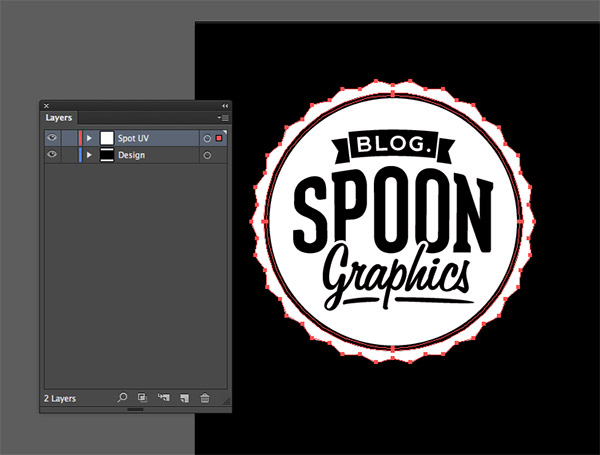Click the Spot UV target circle

tap(207, 139)
